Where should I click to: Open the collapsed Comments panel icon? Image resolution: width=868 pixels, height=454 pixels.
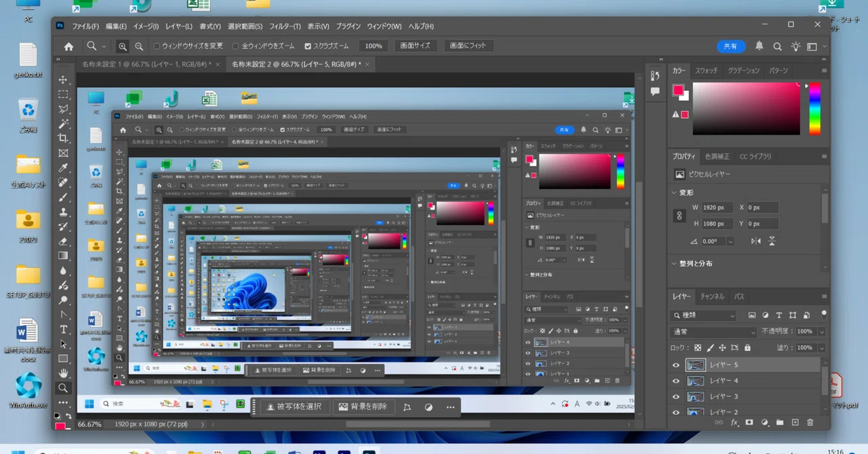655,91
